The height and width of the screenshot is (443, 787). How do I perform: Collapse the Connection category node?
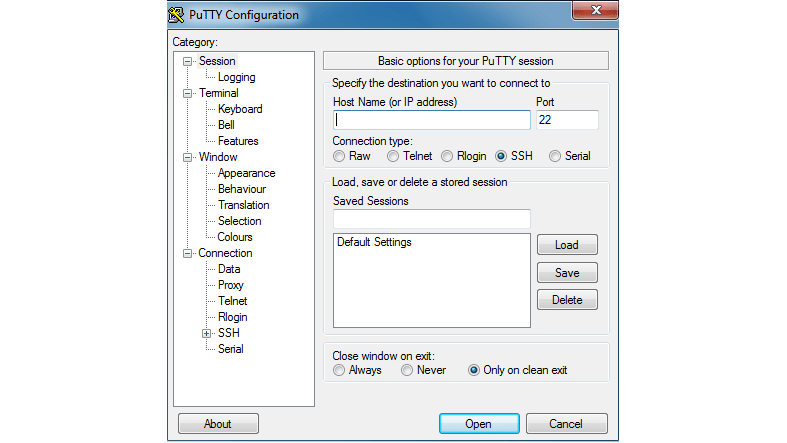187,253
